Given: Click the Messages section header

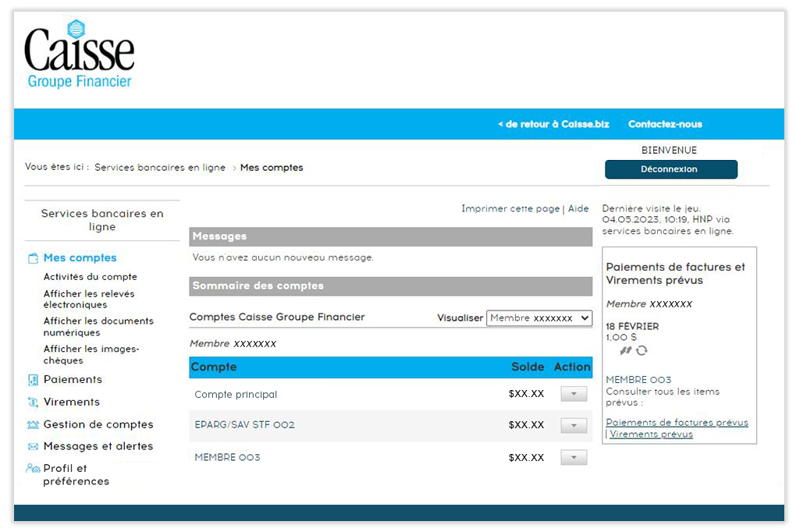Looking at the screenshot, I should coord(390,236).
